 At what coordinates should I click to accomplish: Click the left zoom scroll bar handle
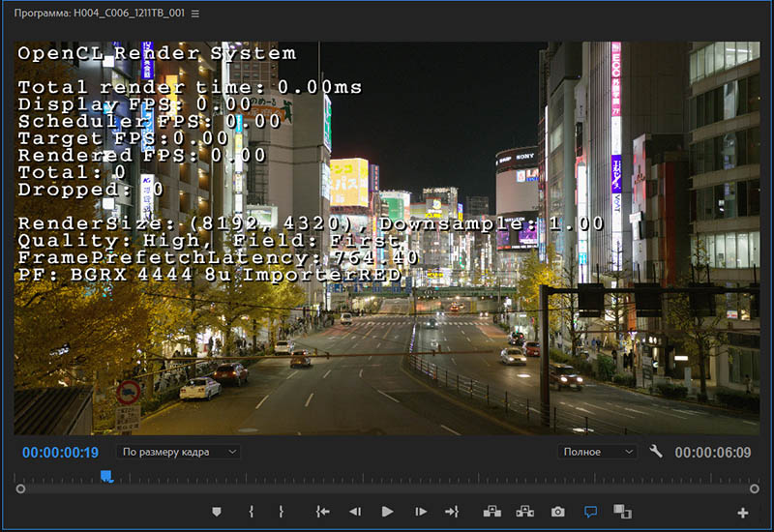point(20,489)
